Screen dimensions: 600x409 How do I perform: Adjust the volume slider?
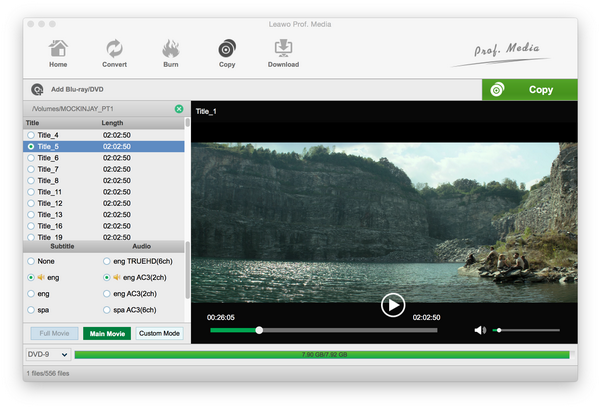tap(526, 330)
